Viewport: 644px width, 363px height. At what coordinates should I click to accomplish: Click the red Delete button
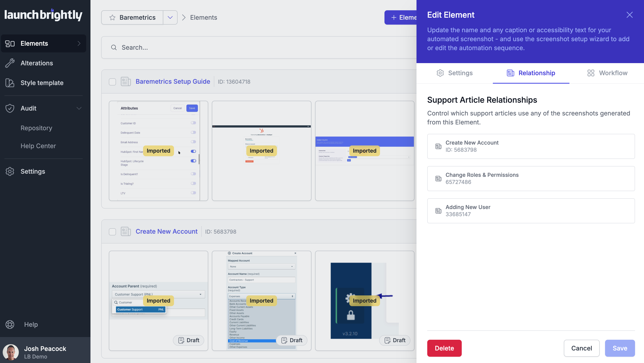click(x=444, y=348)
